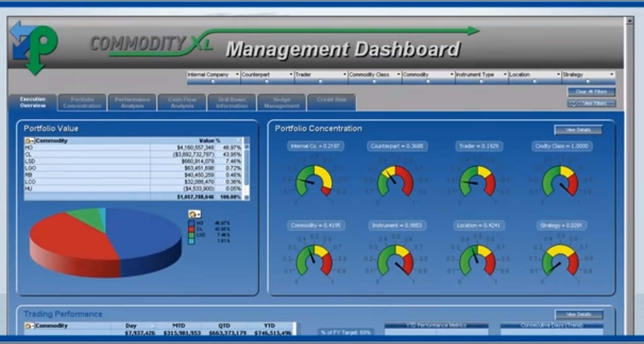Click View Details in Portfolio Concentration panel

578,130
